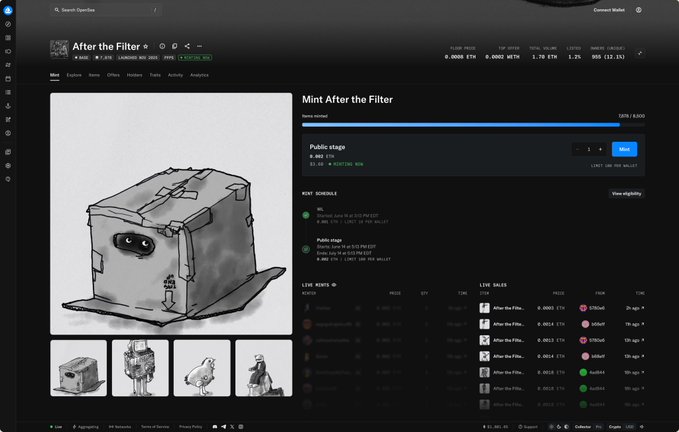Switch to the Explore tab
The width and height of the screenshot is (679, 432).
click(x=74, y=75)
